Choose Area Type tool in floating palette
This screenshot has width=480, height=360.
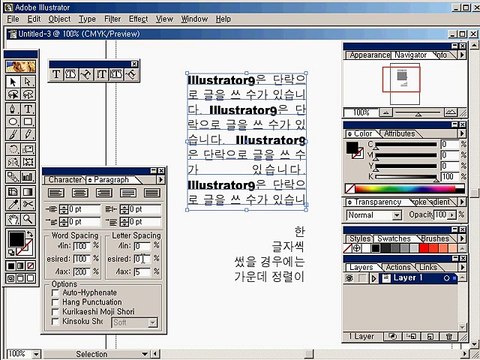click(x=71, y=74)
